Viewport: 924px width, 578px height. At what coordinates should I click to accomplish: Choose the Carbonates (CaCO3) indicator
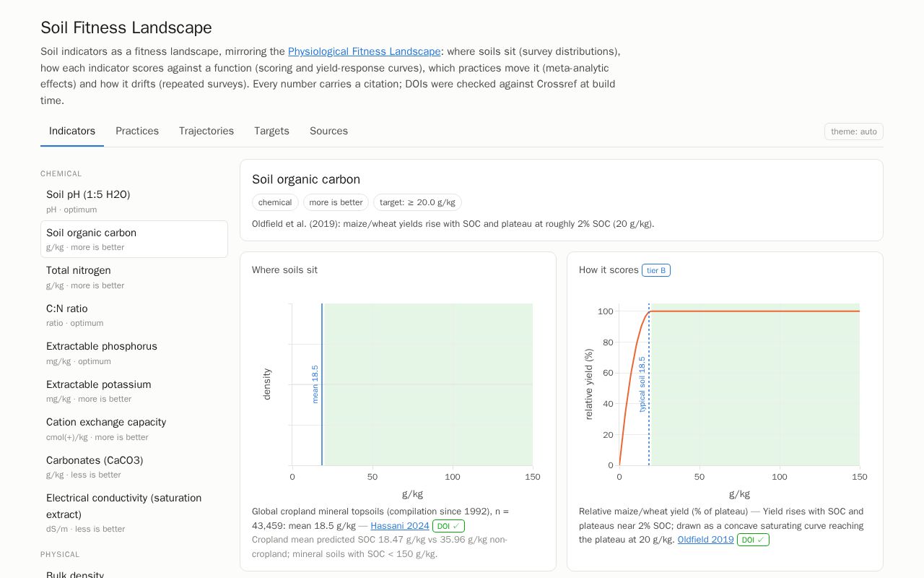134,467
